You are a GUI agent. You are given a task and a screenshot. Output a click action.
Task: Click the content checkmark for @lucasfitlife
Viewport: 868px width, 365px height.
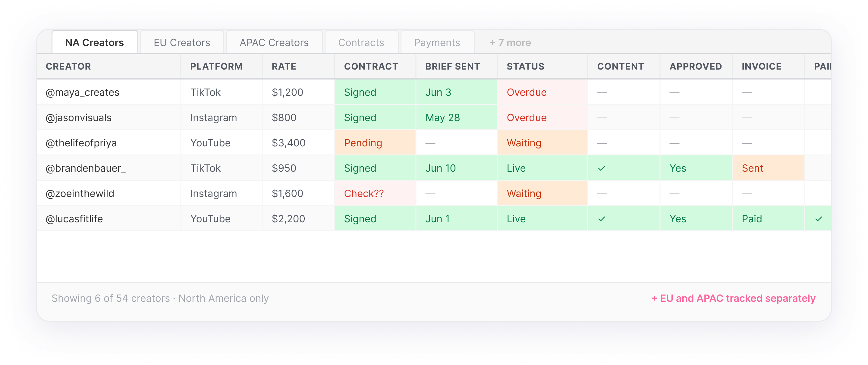(x=602, y=219)
